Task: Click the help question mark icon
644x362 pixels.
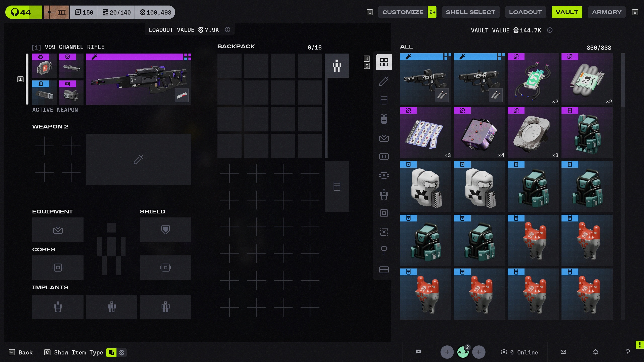Action: [x=628, y=352]
